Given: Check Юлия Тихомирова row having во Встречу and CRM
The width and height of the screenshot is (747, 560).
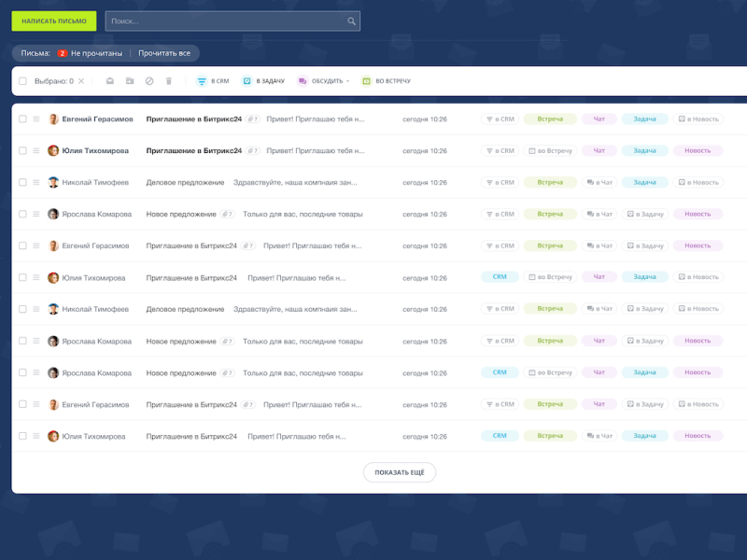Looking at the screenshot, I should [22, 277].
